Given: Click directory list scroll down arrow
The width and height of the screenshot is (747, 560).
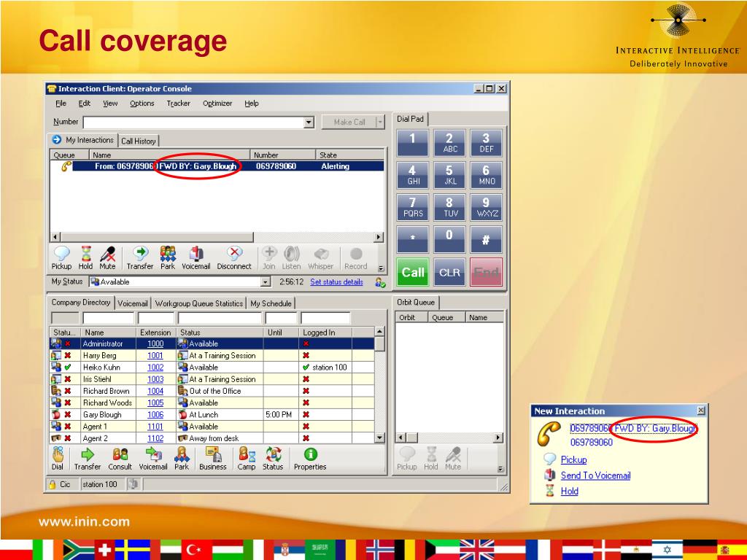Looking at the screenshot, I should pyautogui.click(x=379, y=438).
